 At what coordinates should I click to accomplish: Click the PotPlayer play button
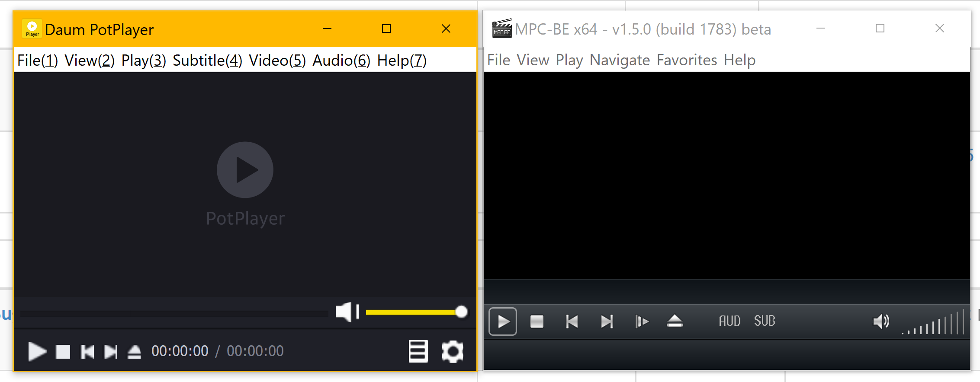coord(37,351)
